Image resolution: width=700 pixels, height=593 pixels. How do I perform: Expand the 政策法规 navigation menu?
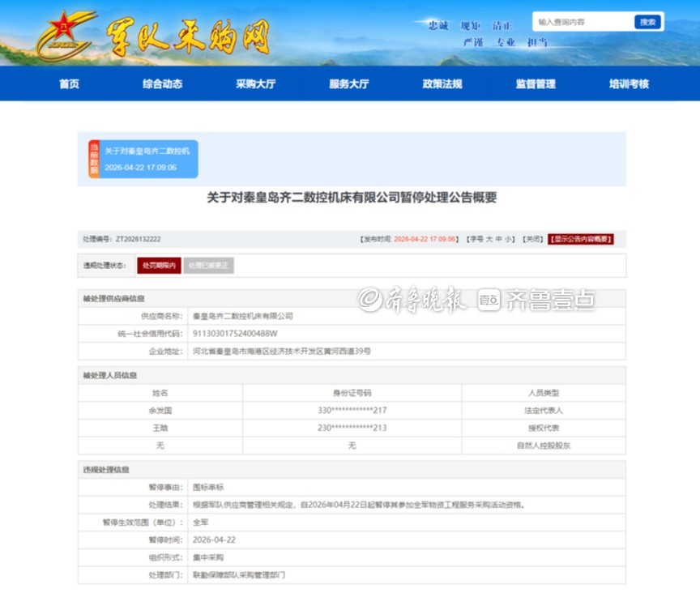point(442,84)
